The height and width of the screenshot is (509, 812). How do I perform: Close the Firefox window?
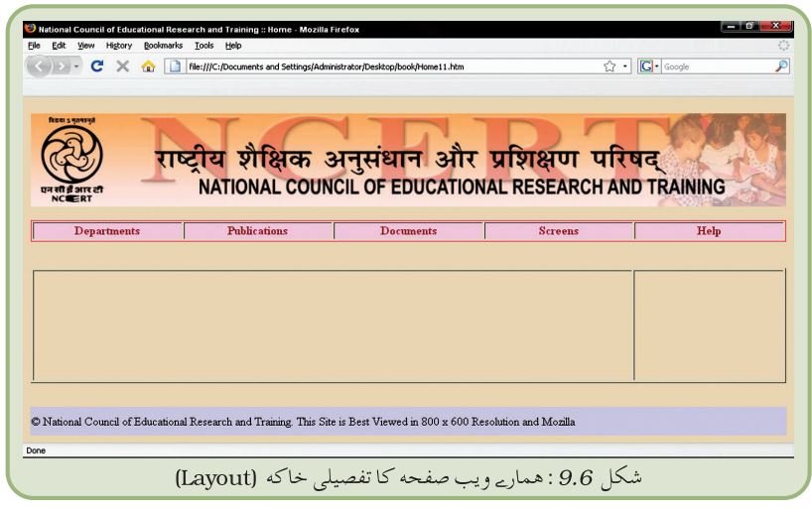pyautogui.click(x=775, y=26)
